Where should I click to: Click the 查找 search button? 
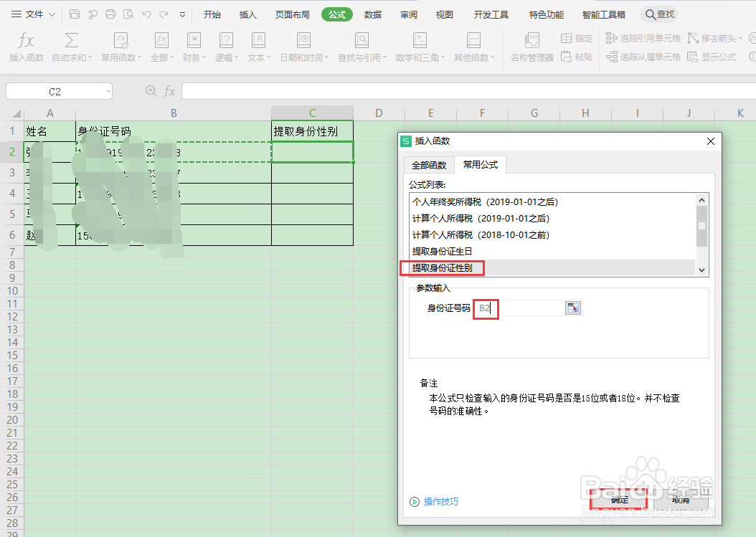click(x=659, y=14)
